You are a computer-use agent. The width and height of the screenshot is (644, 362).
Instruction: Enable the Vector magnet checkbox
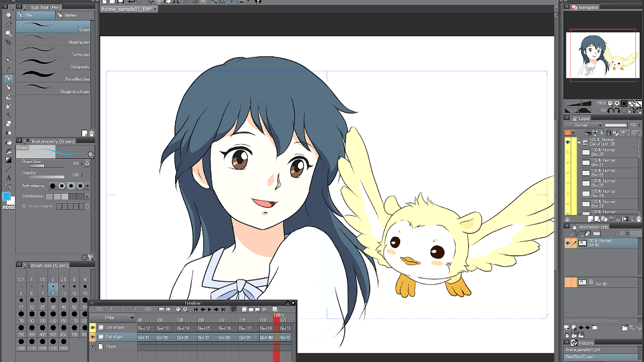[x=24, y=206]
